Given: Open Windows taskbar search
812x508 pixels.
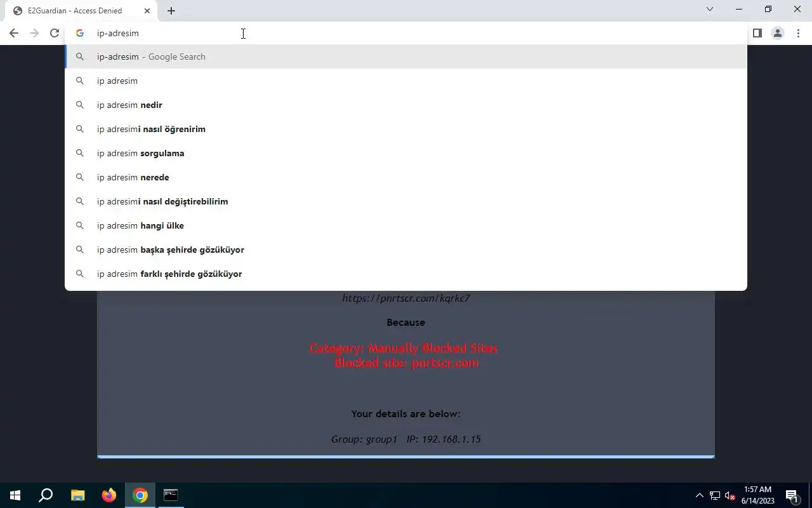Looking at the screenshot, I should click(46, 495).
